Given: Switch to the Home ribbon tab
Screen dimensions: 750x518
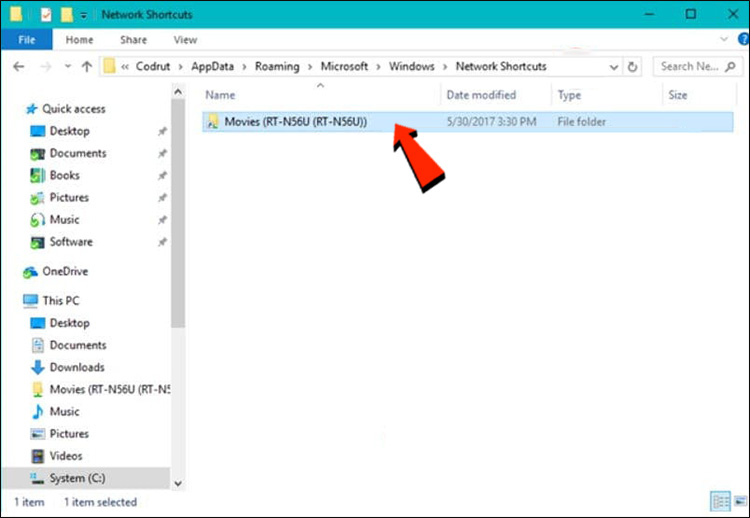Looking at the screenshot, I should coord(79,40).
